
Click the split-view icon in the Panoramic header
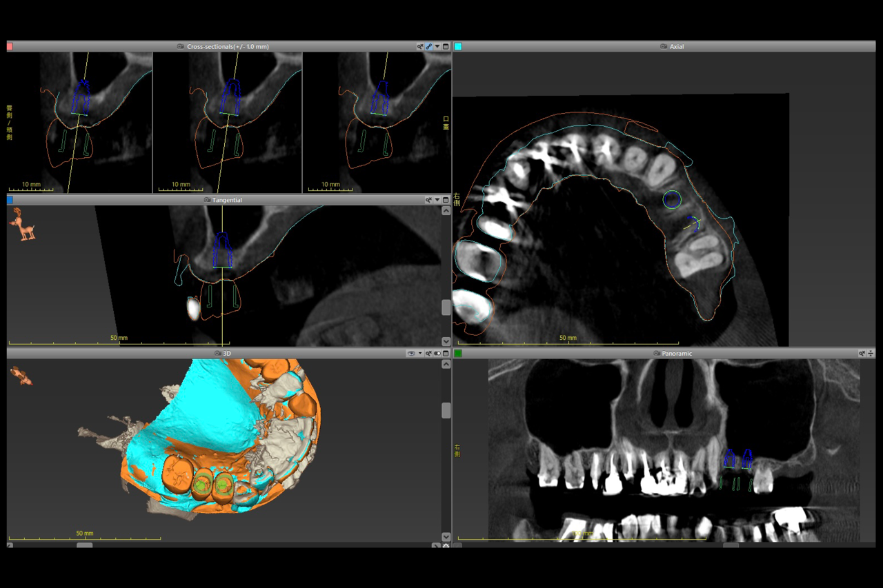(871, 354)
